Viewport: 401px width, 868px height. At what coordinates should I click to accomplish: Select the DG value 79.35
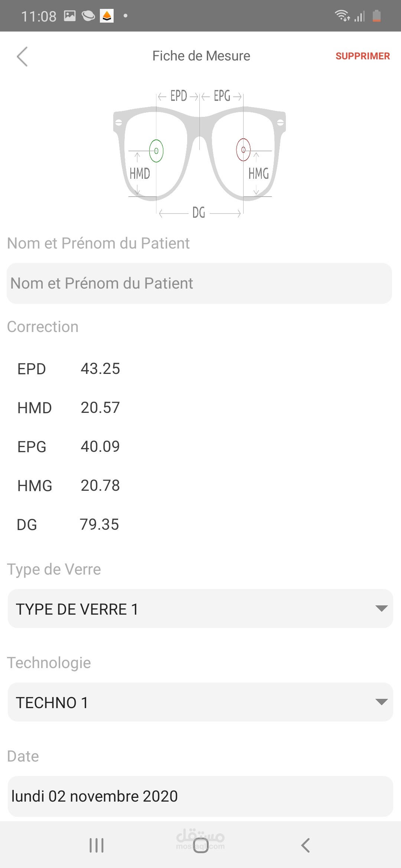(x=100, y=525)
